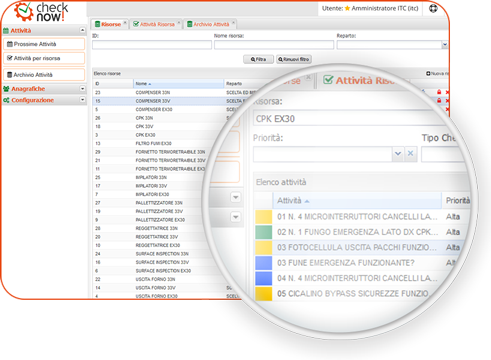Image resolution: width=491 pixels, height=360 pixels.
Task: Click the Rimuovi filtro button
Action: (294, 59)
